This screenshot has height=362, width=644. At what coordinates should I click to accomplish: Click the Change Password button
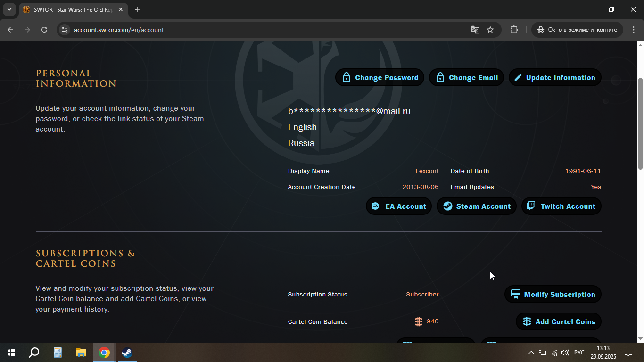click(380, 78)
